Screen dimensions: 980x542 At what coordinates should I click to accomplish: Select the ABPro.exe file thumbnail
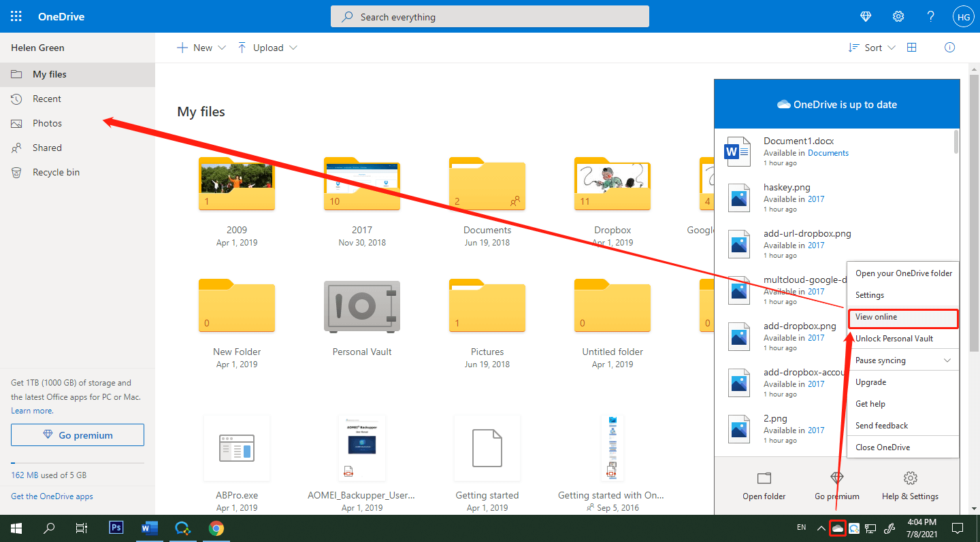(237, 449)
